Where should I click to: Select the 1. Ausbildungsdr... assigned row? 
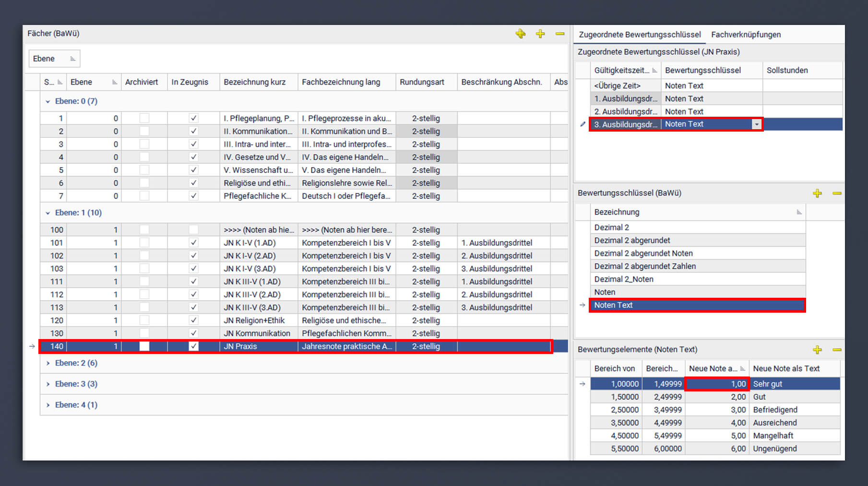pos(716,99)
